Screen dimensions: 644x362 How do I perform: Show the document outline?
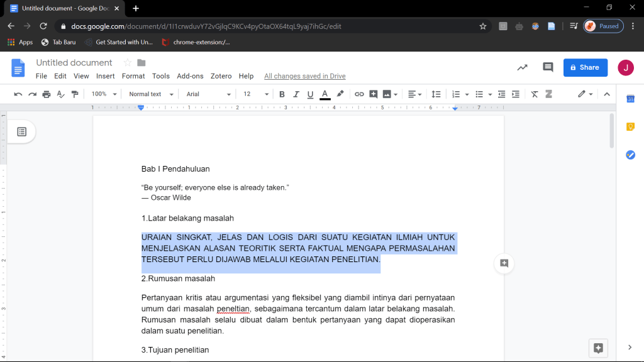(22, 131)
